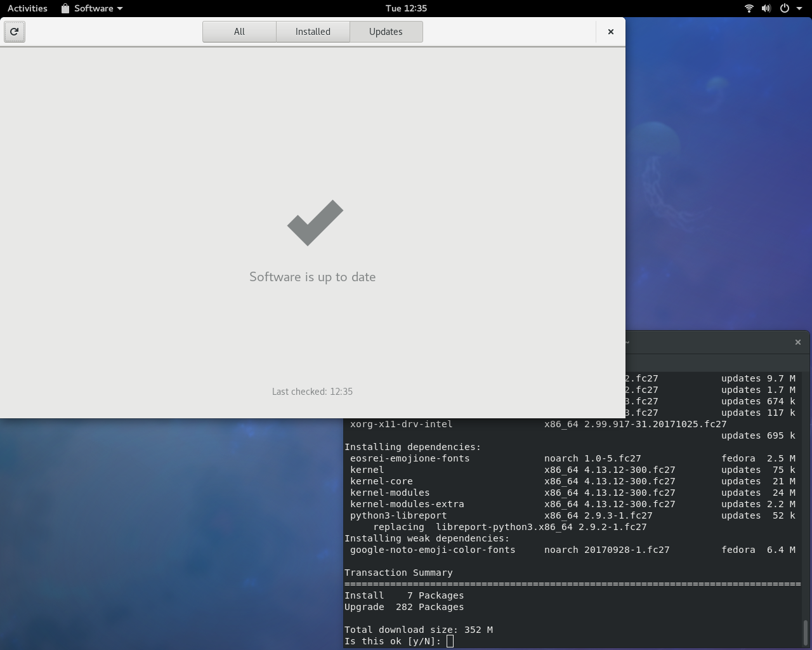The image size is (812, 650).
Task: Click the "Last checked: 12:35" text
Action: [312, 392]
